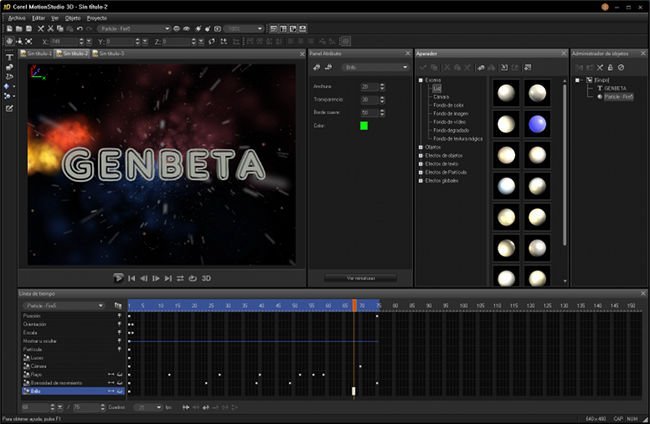Select the resize object tool
This screenshot has height=424, width=650.
29,41
